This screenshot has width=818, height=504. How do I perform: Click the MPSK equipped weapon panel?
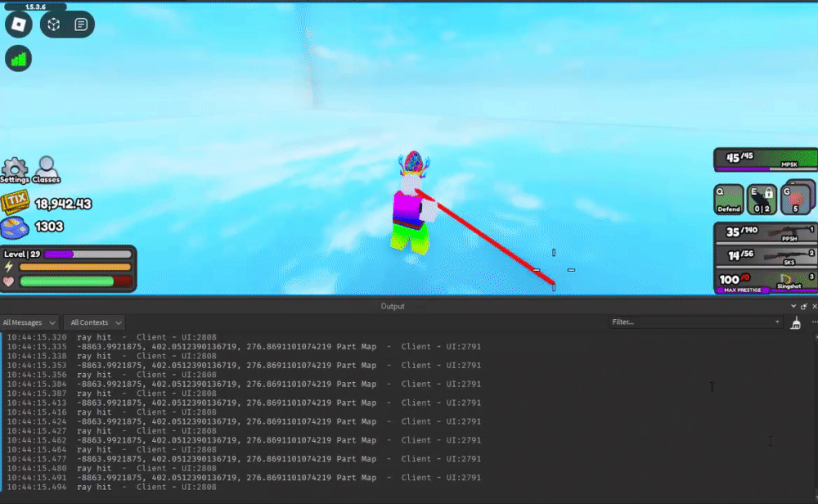(x=766, y=160)
